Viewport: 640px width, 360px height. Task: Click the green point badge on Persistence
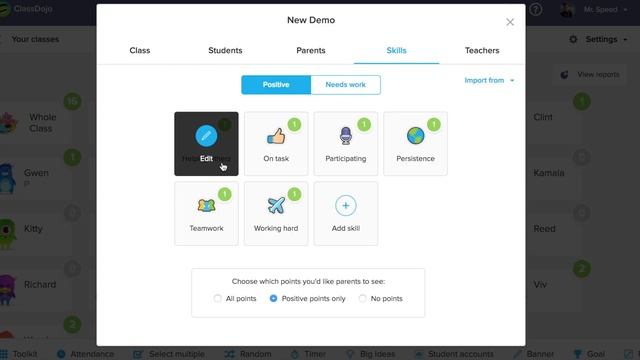(x=434, y=124)
